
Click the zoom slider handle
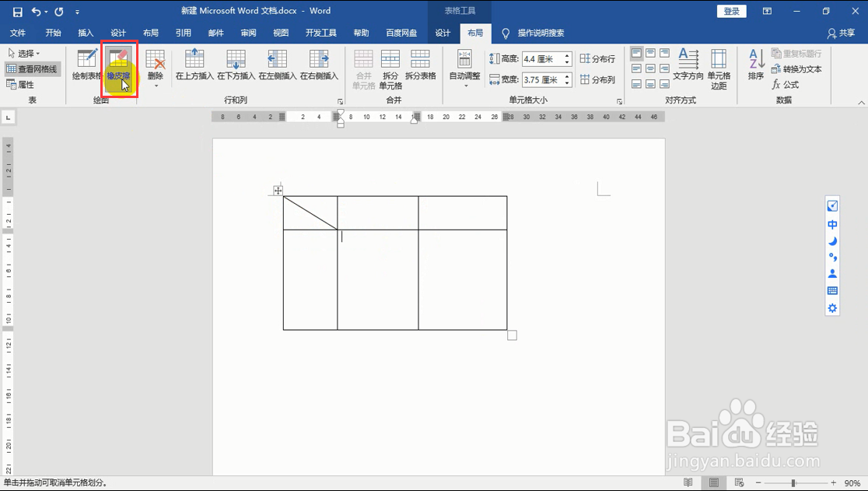tap(793, 482)
